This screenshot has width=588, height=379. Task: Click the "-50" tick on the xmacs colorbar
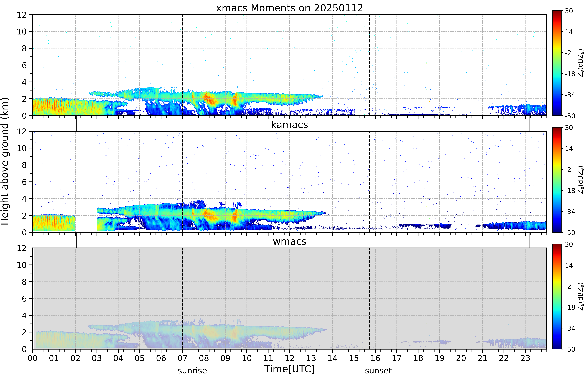coord(570,116)
